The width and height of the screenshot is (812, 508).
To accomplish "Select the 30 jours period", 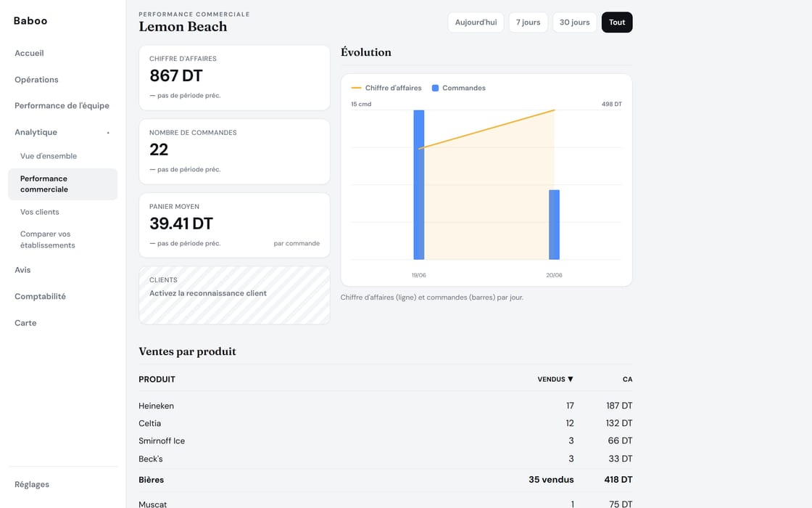I will (575, 22).
